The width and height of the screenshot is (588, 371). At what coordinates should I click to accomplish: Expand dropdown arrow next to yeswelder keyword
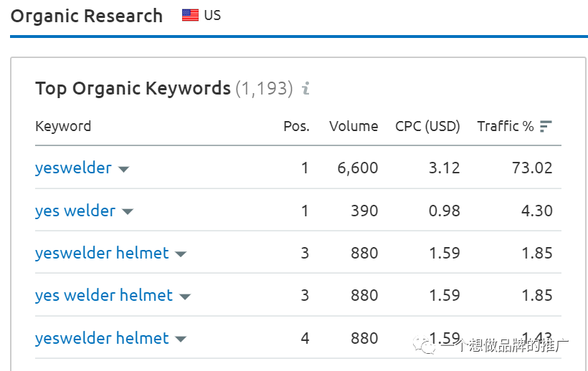[123, 169]
